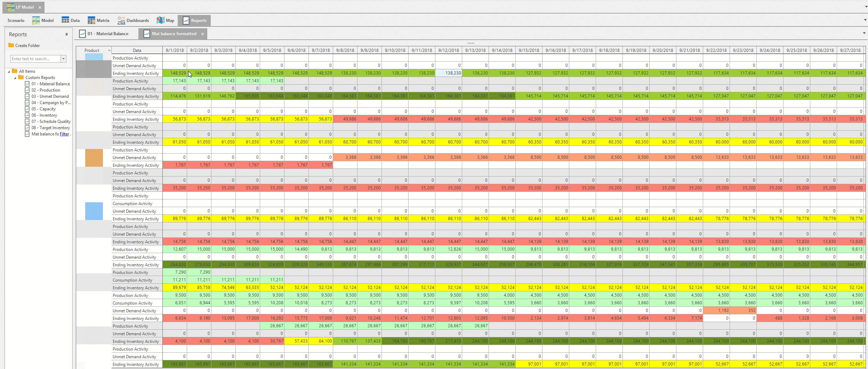Screen dimensions: 868x369
Task: Click the light blue product swatch in first row
Action: [x=94, y=57]
